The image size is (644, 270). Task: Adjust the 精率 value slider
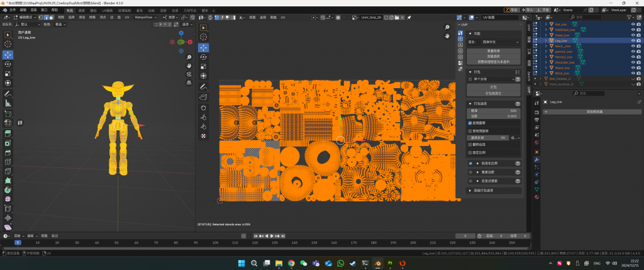pos(494,111)
